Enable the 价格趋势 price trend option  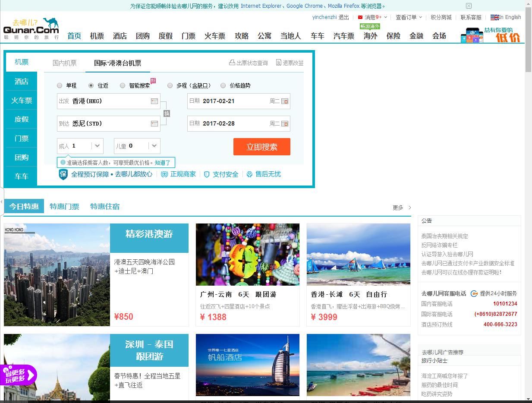(x=223, y=85)
